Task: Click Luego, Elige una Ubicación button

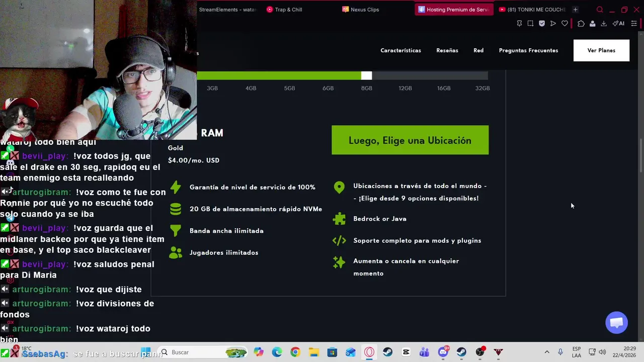Action: point(410,140)
